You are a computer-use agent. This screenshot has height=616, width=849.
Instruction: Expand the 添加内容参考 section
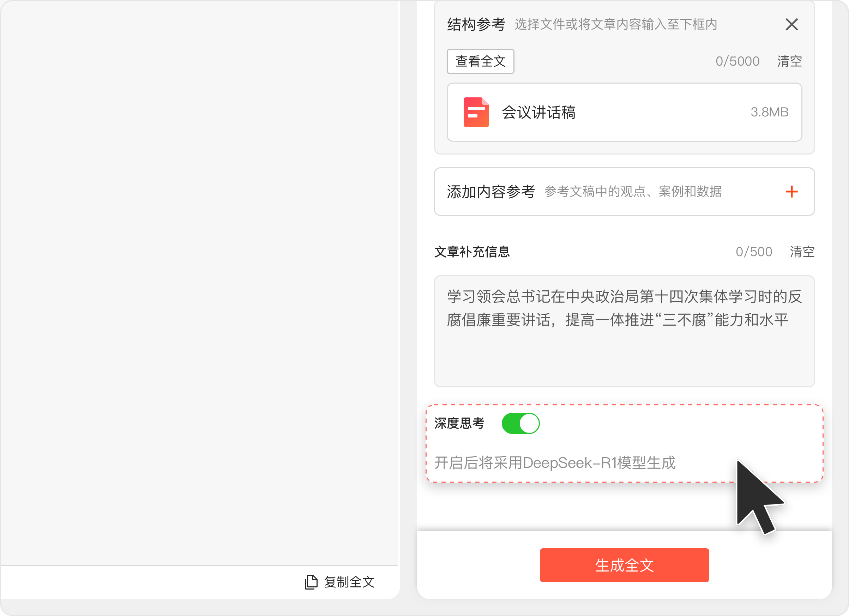coord(624,192)
